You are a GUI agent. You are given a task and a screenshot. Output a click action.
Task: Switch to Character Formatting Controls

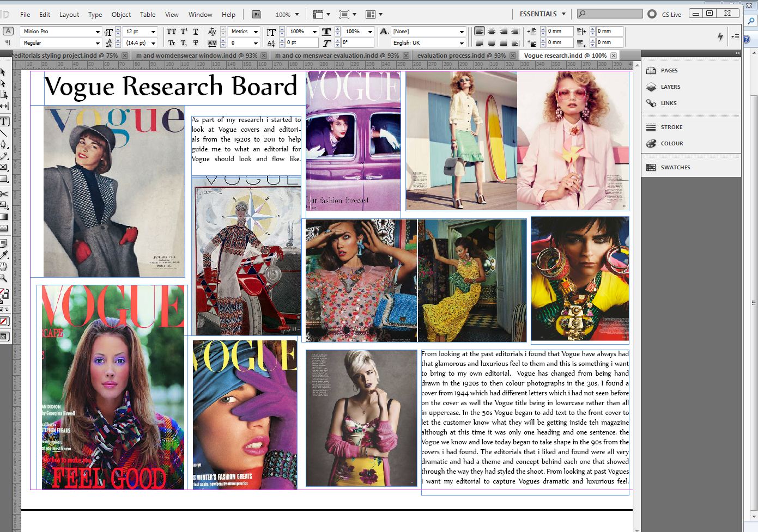point(8,31)
